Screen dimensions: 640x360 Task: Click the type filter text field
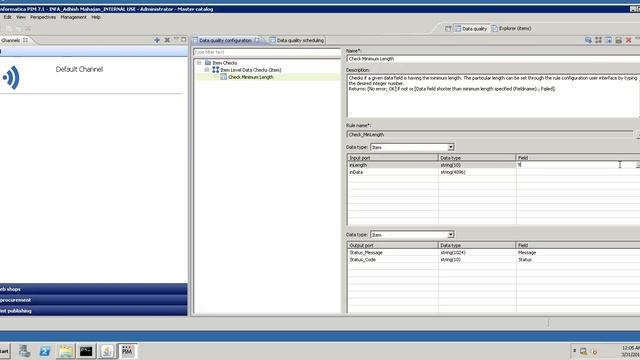tap(267, 52)
